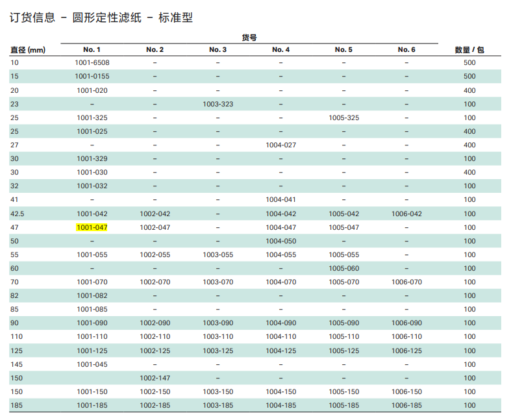Click catalog number 1001-045
Image resolution: width=511 pixels, height=420 pixels.
[92, 364]
